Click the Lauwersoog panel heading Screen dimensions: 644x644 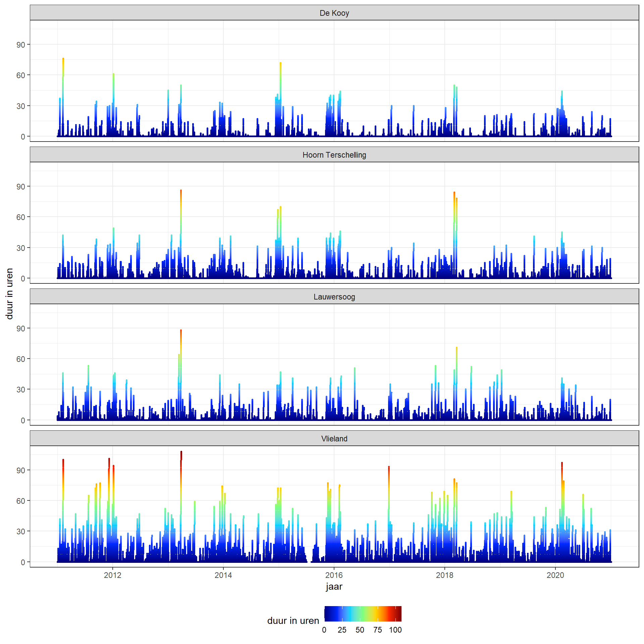(x=334, y=297)
